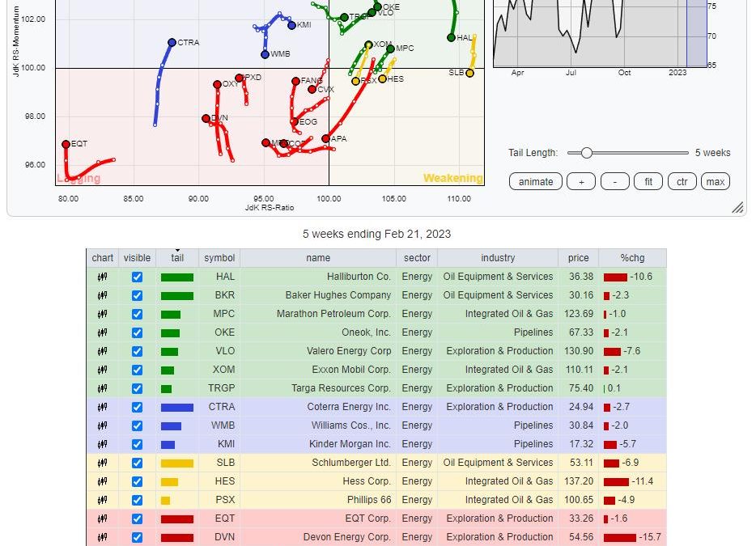Viewport: 756px width, 546px height.
Task: Sort table by the chart column header
Action: coord(102,258)
